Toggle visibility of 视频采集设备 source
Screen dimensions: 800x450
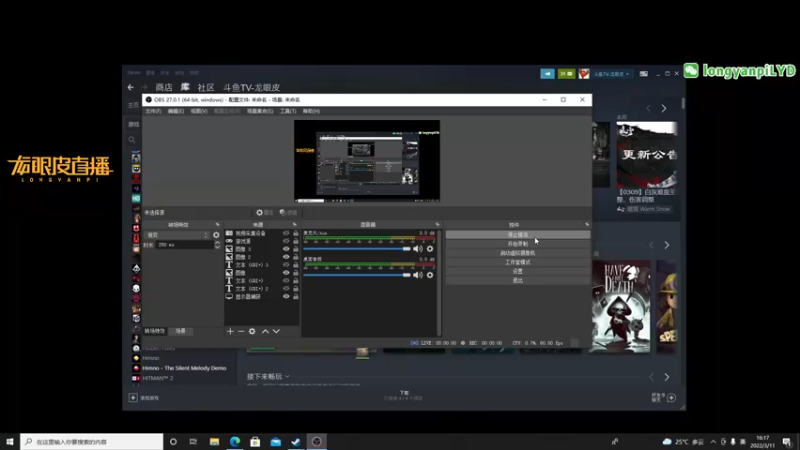click(286, 233)
